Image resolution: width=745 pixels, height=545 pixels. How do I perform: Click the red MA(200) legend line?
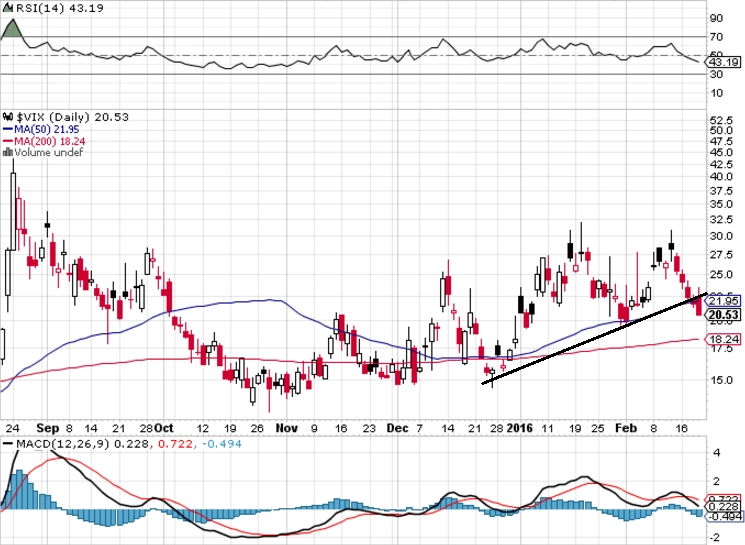[8, 141]
